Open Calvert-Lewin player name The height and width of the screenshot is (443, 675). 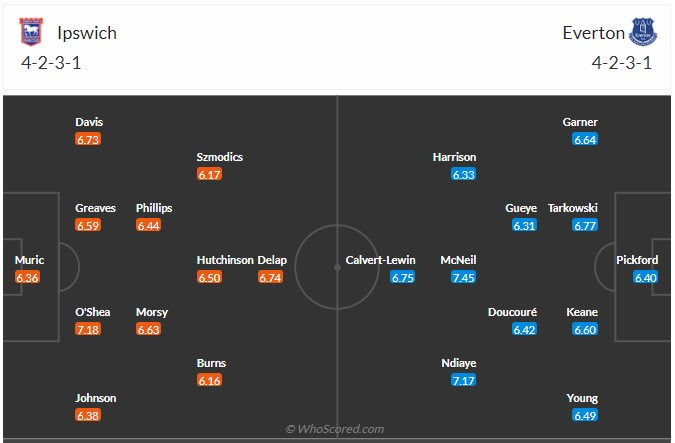380,260
